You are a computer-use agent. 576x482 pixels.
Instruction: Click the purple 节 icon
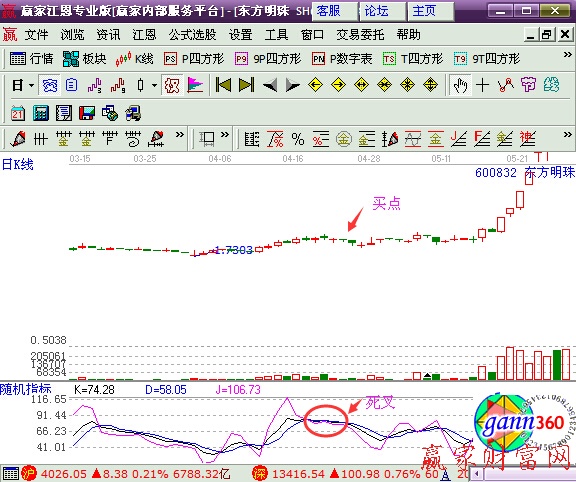pyautogui.click(x=528, y=85)
